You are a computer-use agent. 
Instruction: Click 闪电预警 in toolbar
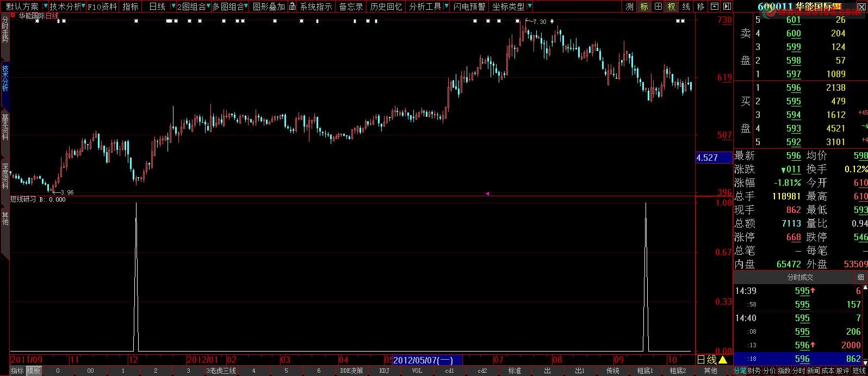(469, 7)
